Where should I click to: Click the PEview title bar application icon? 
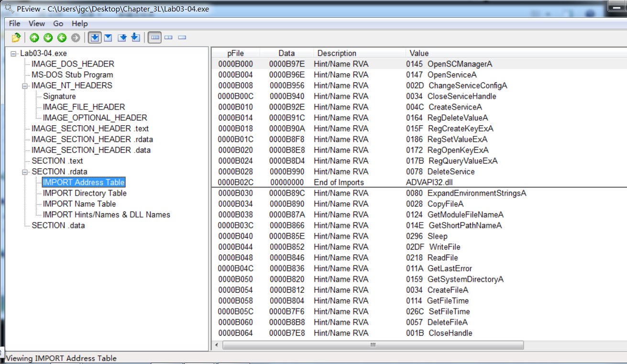click(9, 9)
